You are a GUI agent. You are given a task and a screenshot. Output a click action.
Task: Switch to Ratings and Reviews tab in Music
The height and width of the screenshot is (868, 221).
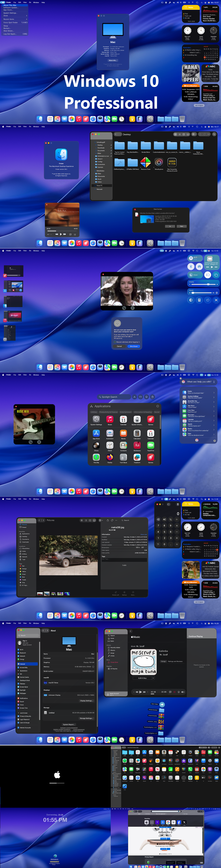(175, 661)
